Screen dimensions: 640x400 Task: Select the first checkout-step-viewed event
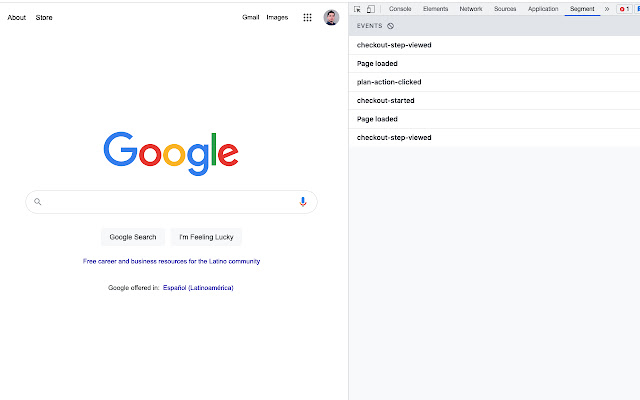click(494, 45)
